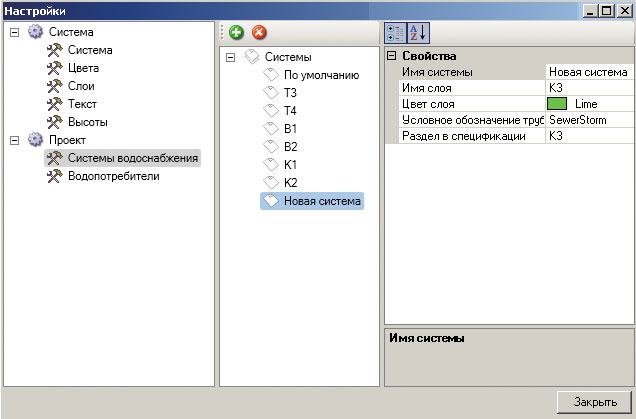Viewport: 636px width, 419px height.
Task: Click the Раздел в спецификации value field
Action: click(x=589, y=136)
